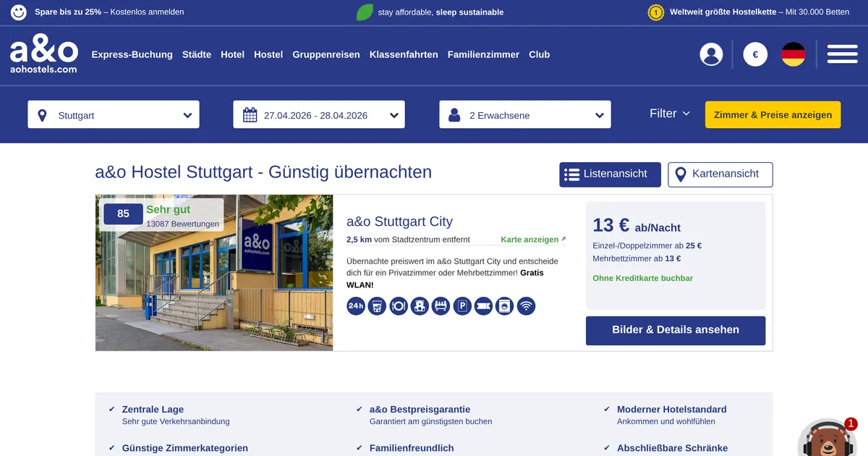Click the parking amenity icon
Screen dimensions: 868x456
click(462, 306)
